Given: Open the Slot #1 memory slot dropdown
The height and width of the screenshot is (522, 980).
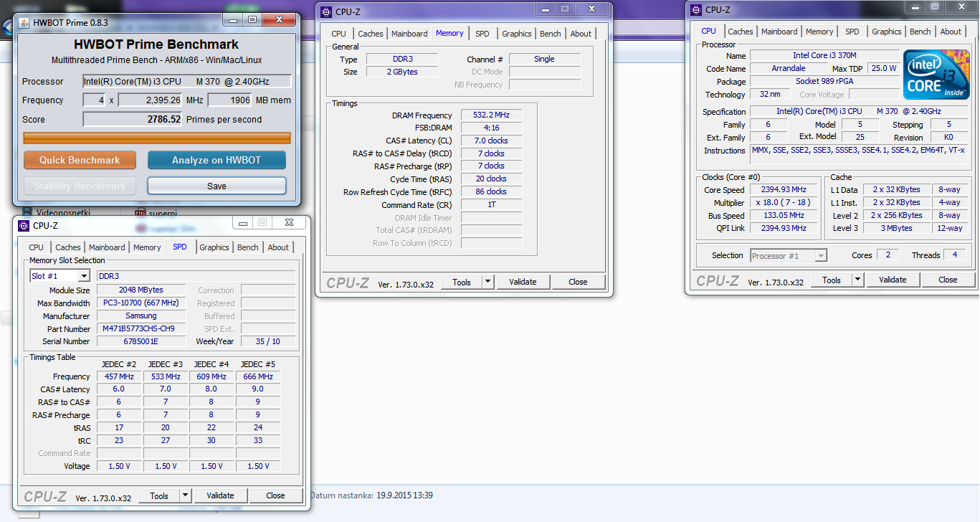Looking at the screenshot, I should pyautogui.click(x=84, y=276).
